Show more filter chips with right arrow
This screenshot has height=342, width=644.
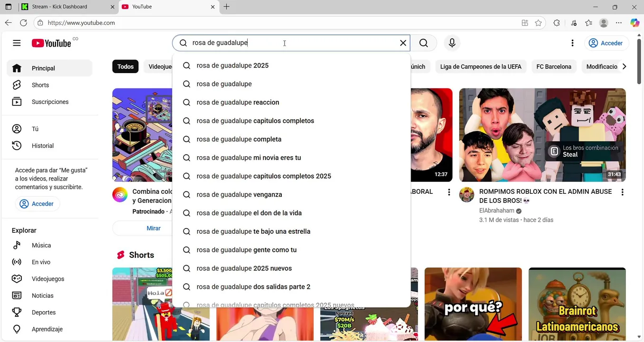point(624,66)
